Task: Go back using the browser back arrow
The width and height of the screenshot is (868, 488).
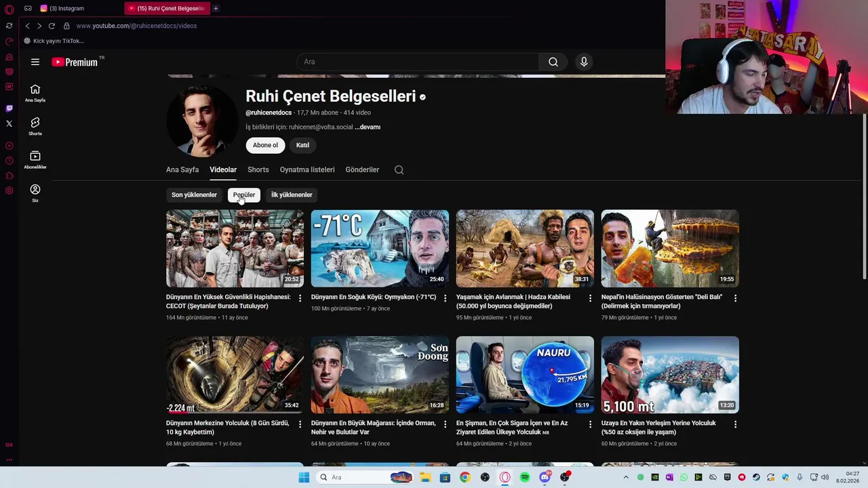Action: pyautogui.click(x=27, y=26)
